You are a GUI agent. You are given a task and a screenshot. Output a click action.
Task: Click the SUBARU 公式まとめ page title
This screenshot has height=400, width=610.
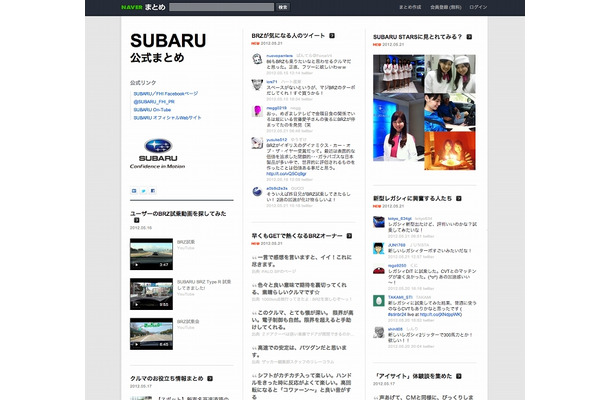click(168, 47)
